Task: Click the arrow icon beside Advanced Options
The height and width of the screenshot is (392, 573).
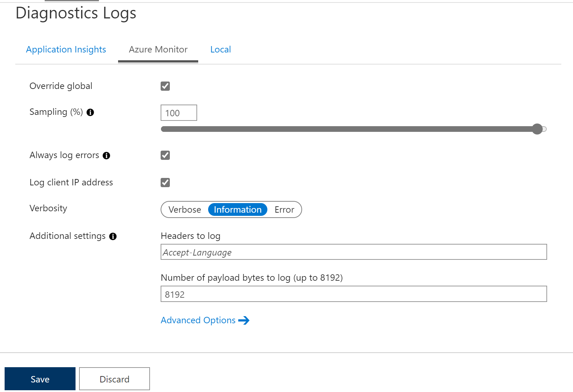Action: 244,320
